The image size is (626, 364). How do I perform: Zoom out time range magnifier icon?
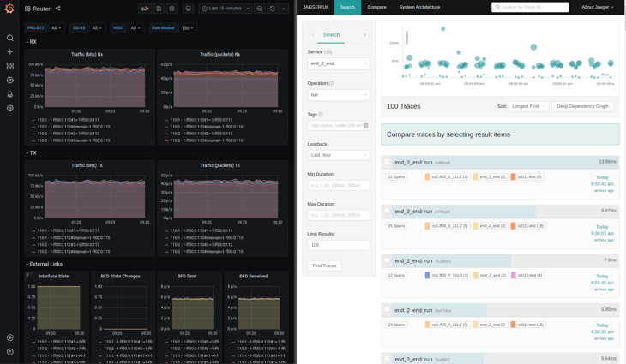(x=260, y=9)
